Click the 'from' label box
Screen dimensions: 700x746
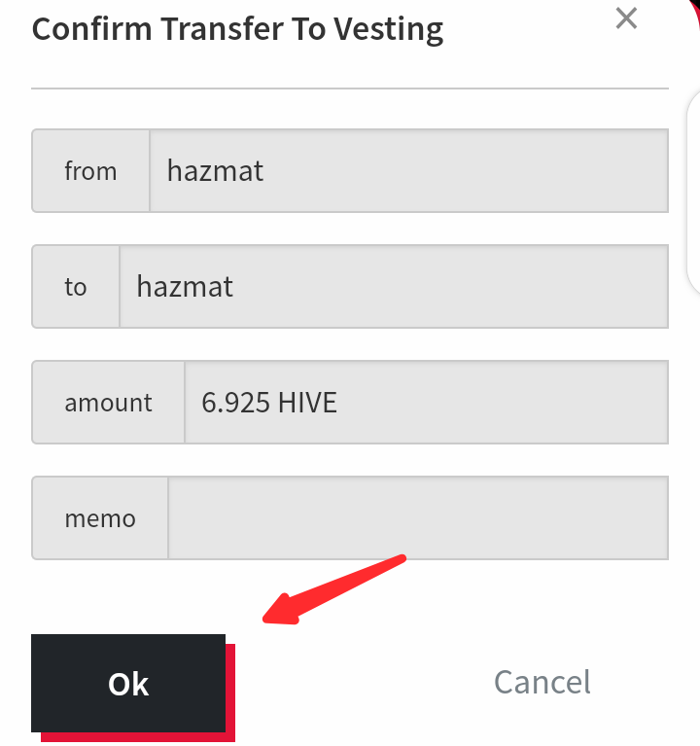click(90, 171)
